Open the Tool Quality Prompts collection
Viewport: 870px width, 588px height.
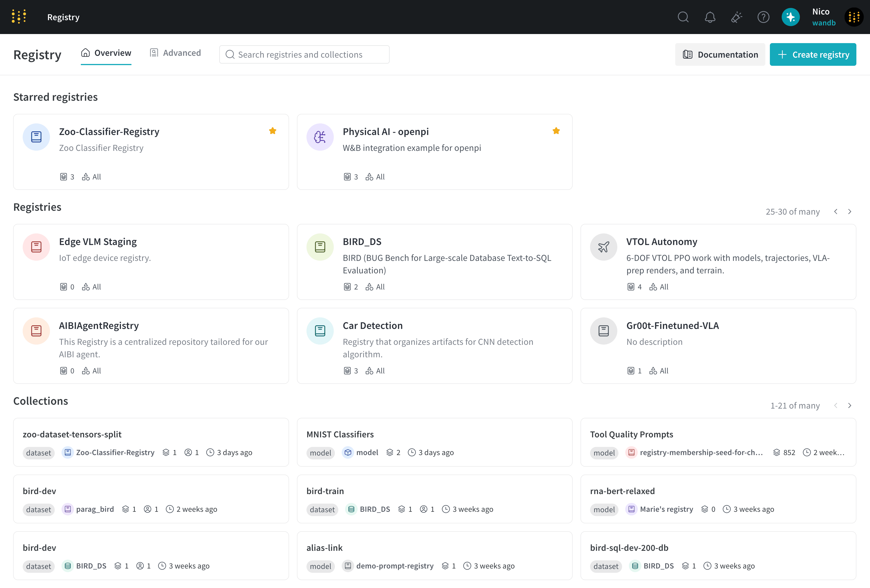pyautogui.click(x=632, y=434)
